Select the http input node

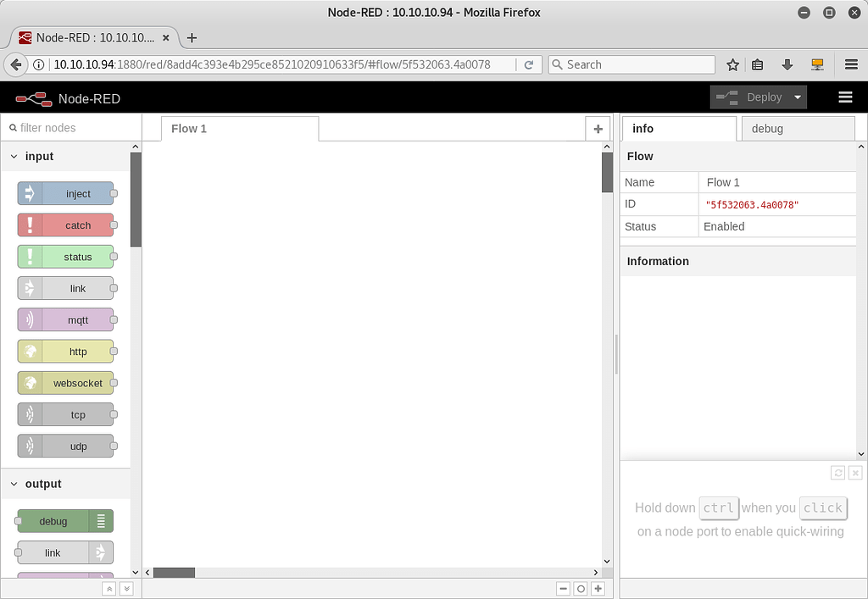[x=65, y=351]
